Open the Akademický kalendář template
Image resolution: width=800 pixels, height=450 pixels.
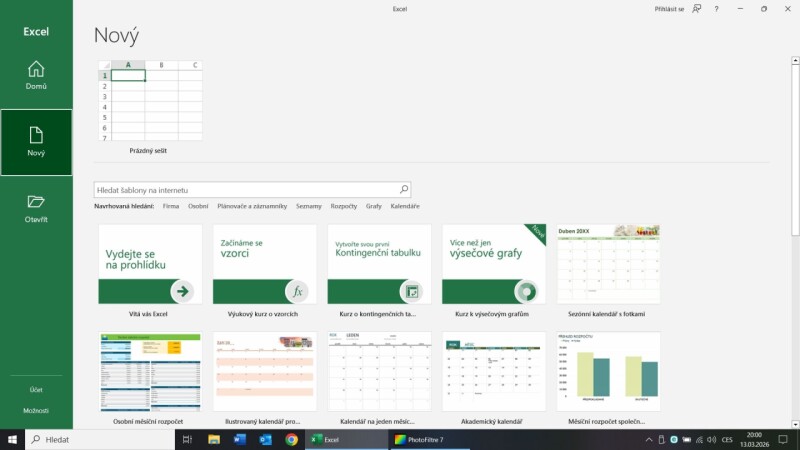click(494, 379)
